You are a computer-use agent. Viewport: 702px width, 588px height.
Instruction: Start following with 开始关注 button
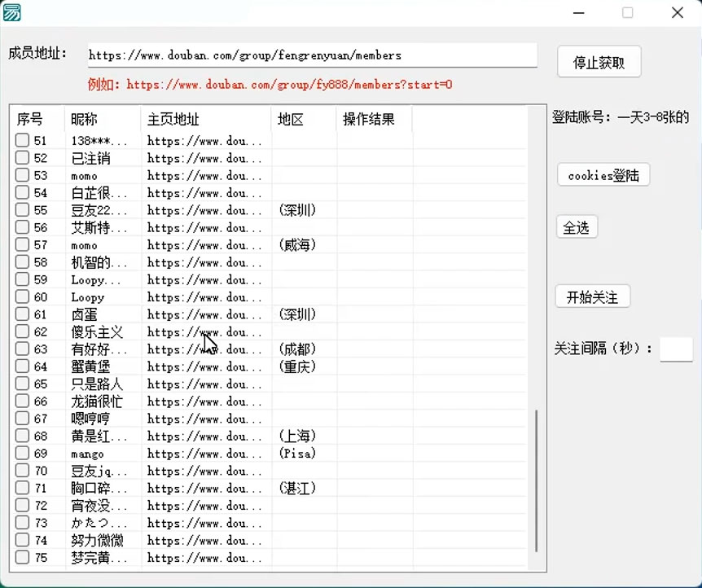[x=592, y=297]
